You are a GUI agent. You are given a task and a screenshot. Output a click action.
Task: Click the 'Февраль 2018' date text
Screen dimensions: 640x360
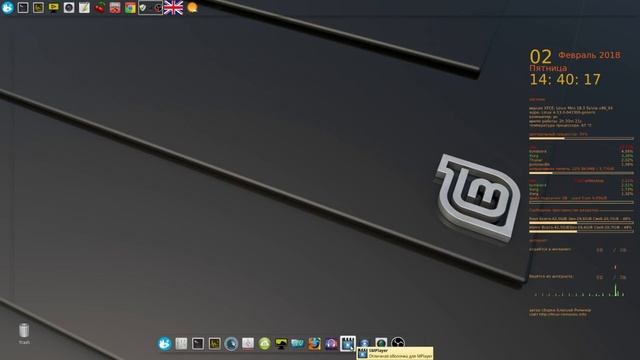pos(589,55)
